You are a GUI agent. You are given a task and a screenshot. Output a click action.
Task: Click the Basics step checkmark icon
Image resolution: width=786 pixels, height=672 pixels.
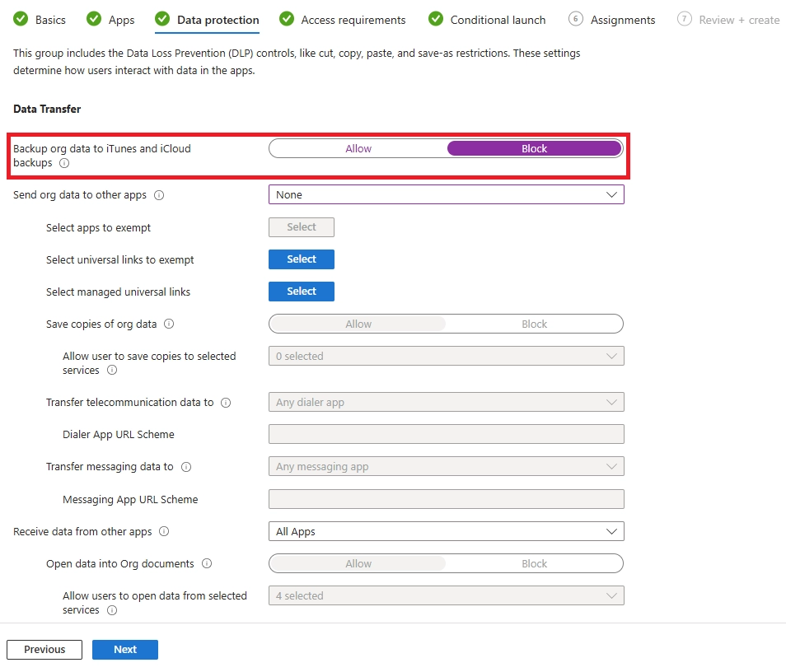(21, 19)
